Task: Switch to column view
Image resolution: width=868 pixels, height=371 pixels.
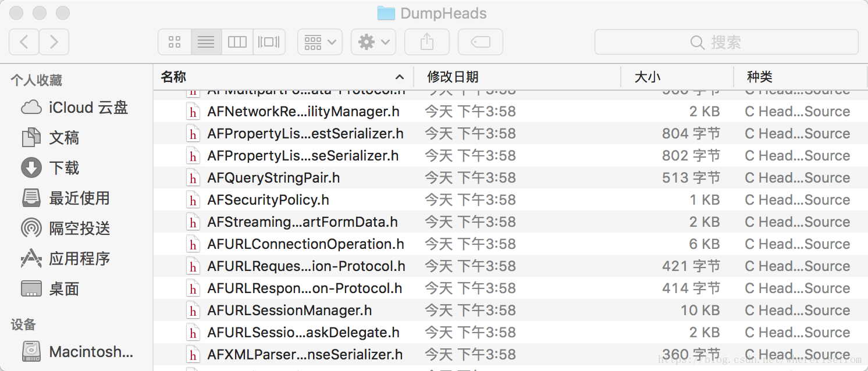Action: click(237, 42)
